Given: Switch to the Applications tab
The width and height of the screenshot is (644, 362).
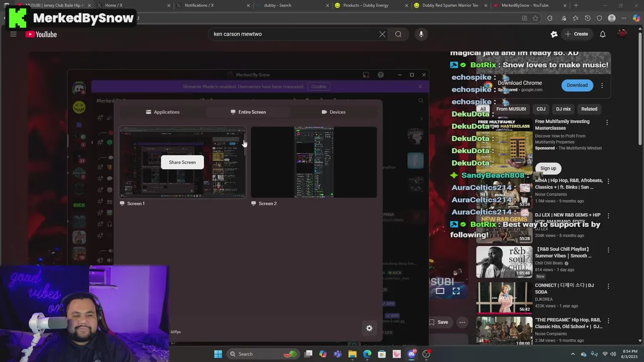Looking at the screenshot, I should pyautogui.click(x=163, y=112).
